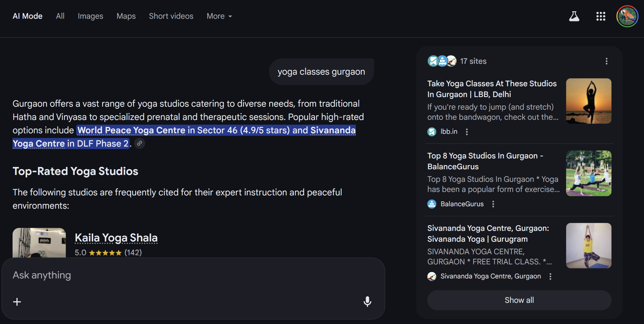Switch to the Images tab
This screenshot has width=644, height=324.
(x=90, y=17)
